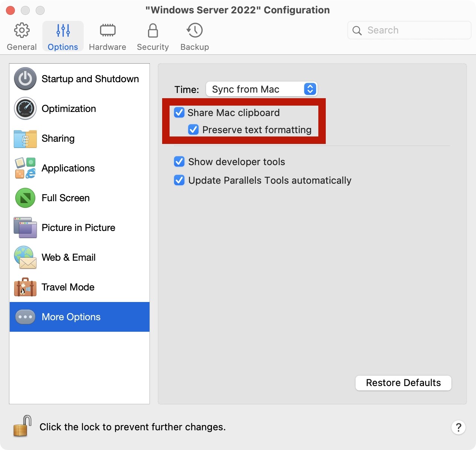Uncheck Preserve text formatting
476x450 pixels.
pos(193,130)
